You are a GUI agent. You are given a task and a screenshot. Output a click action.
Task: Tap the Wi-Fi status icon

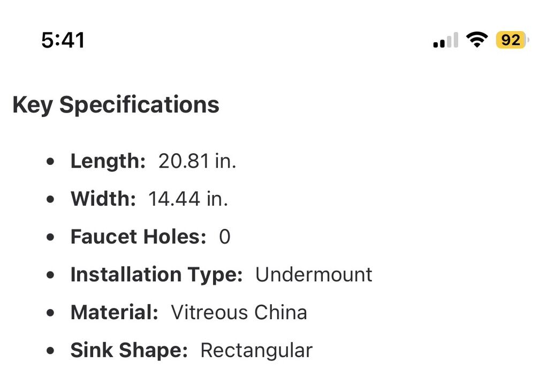[x=476, y=40]
